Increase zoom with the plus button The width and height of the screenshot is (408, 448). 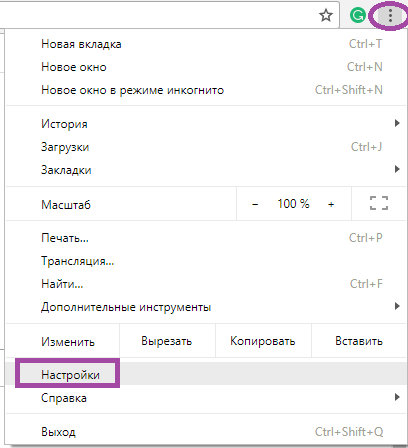point(331,204)
